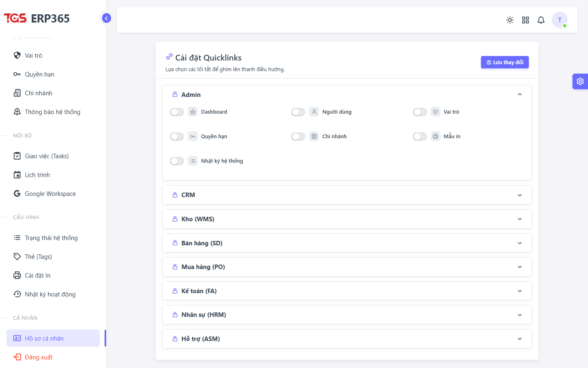Enable the Dashboard quicklink toggle

177,112
